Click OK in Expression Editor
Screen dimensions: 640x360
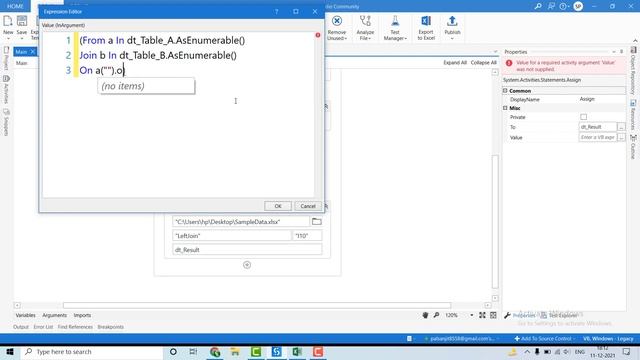coord(278,206)
